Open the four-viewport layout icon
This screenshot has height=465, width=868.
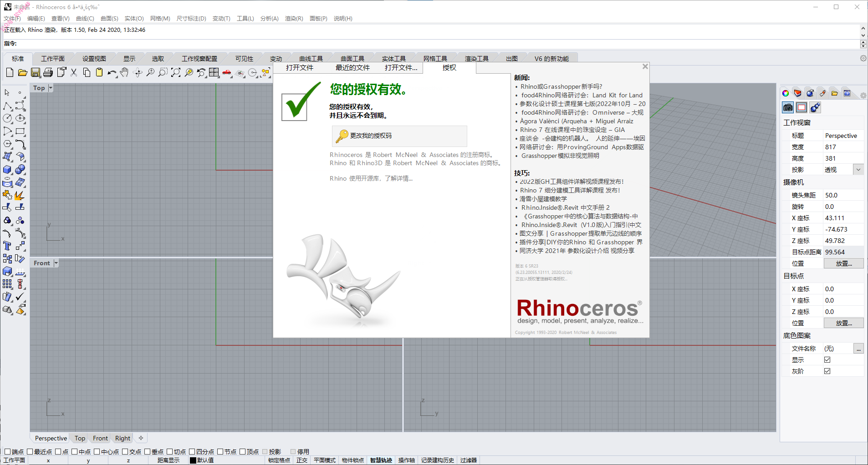pyautogui.click(x=214, y=72)
